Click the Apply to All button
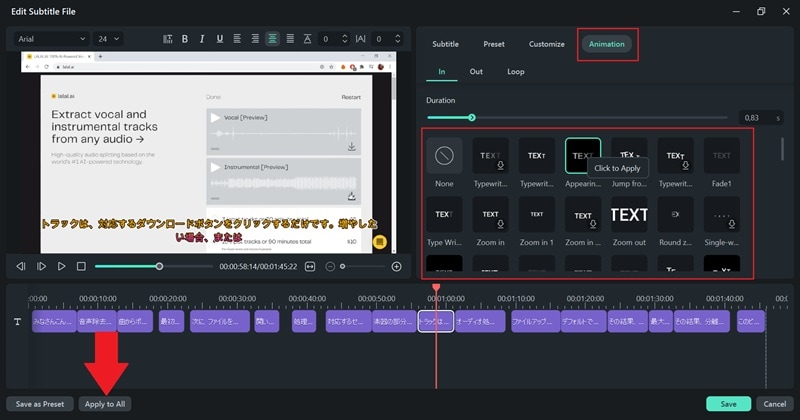Viewport: 800px width, 420px height. 105,404
